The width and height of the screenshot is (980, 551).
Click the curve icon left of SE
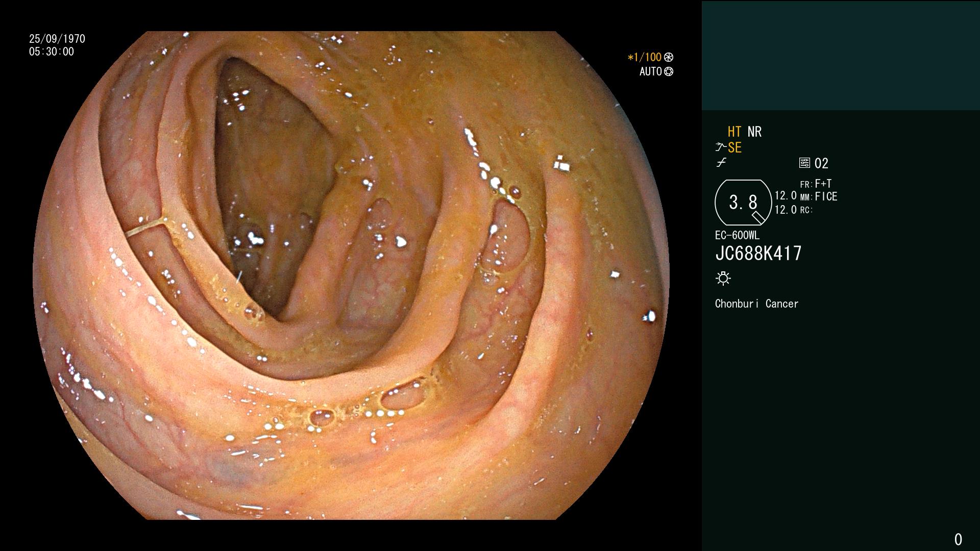[x=721, y=147]
